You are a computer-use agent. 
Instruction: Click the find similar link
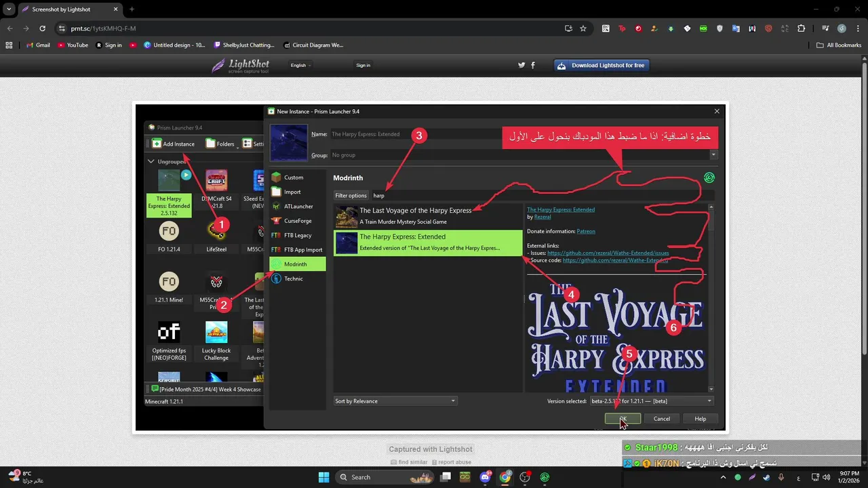coord(409,462)
